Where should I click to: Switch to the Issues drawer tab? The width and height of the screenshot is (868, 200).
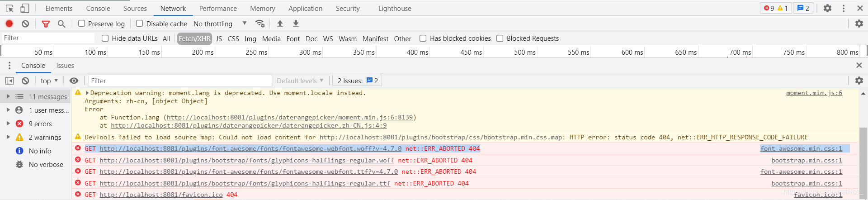(65, 66)
